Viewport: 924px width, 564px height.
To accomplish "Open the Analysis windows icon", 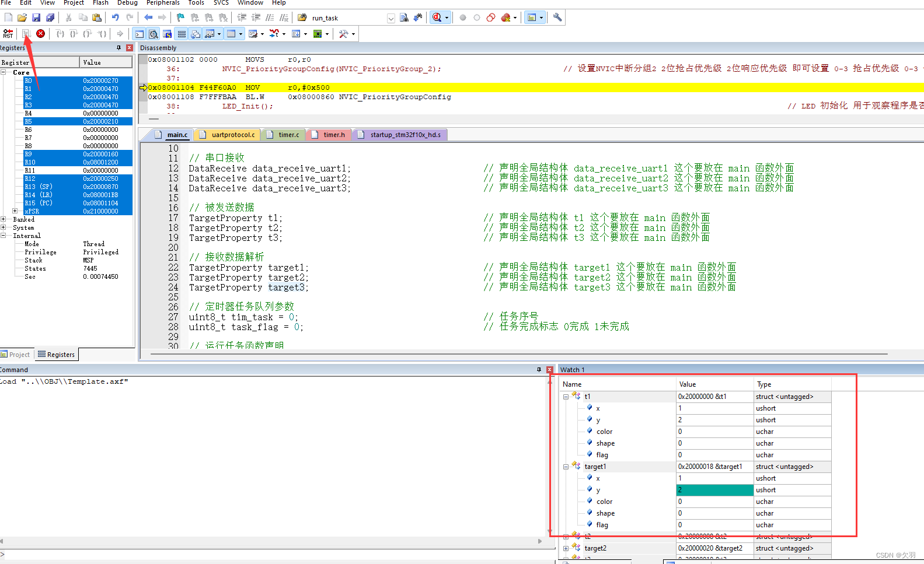I will coord(274,34).
